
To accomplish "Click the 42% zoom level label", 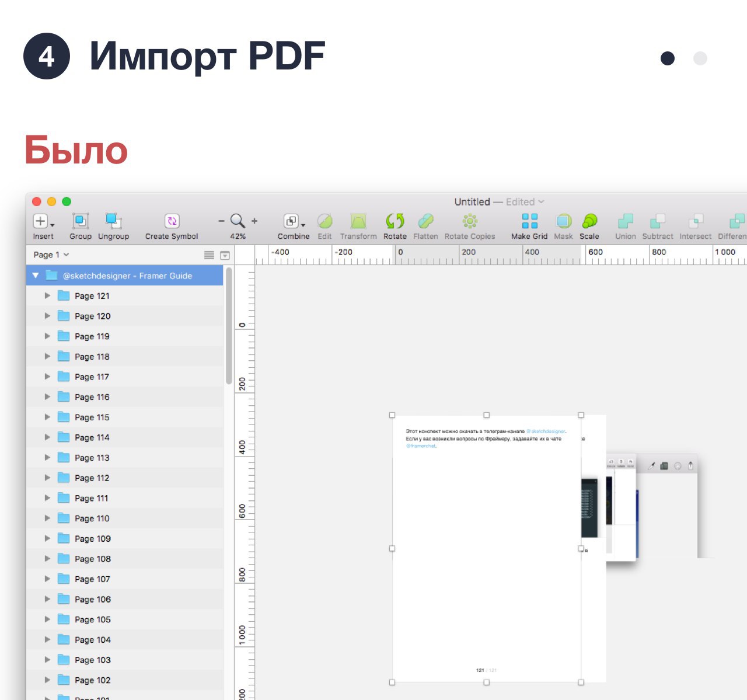I will [238, 236].
